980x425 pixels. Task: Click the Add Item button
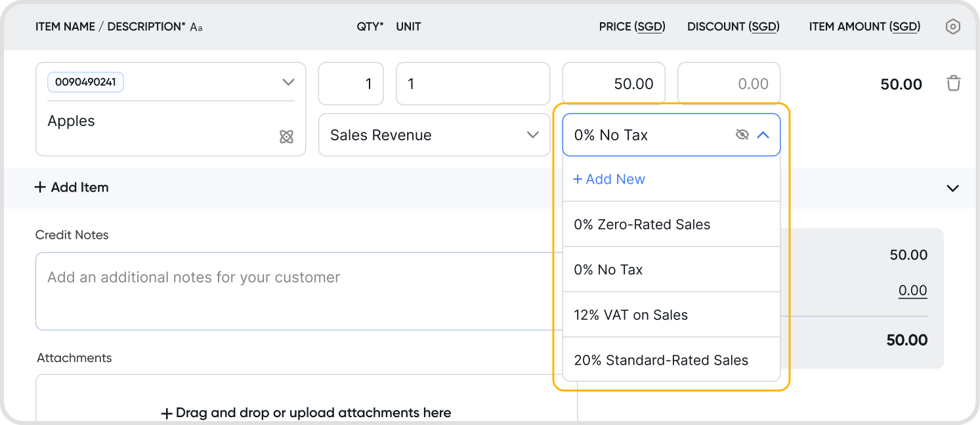pos(72,188)
